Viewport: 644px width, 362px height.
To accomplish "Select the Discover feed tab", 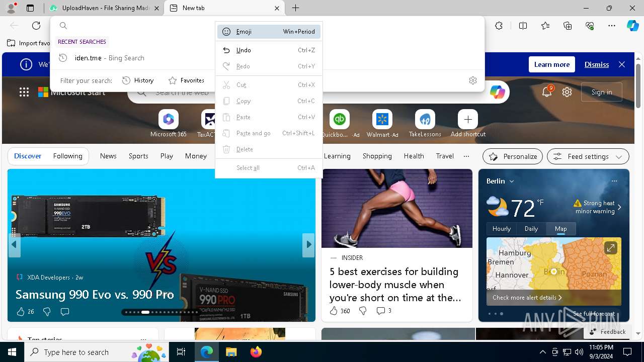I will pos(28,156).
